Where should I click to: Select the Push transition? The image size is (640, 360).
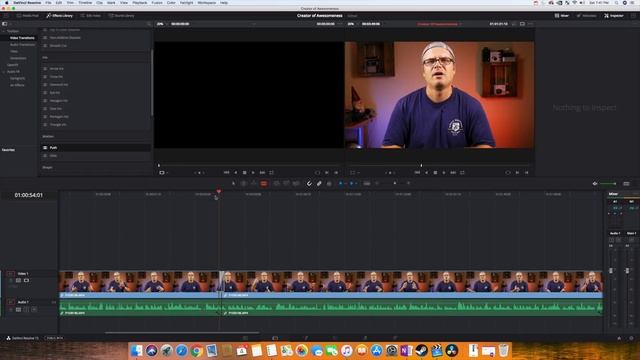(96, 148)
